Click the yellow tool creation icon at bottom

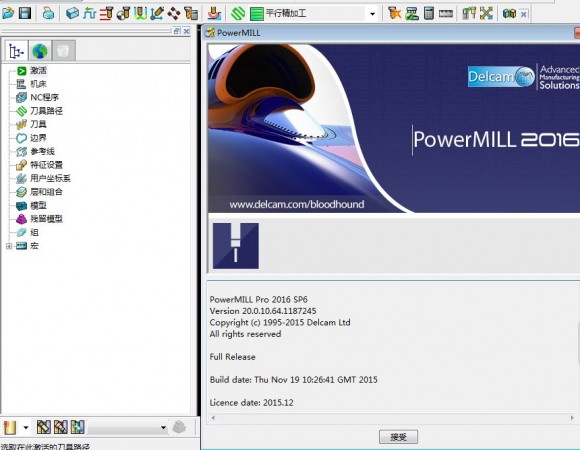pyautogui.click(x=10, y=427)
